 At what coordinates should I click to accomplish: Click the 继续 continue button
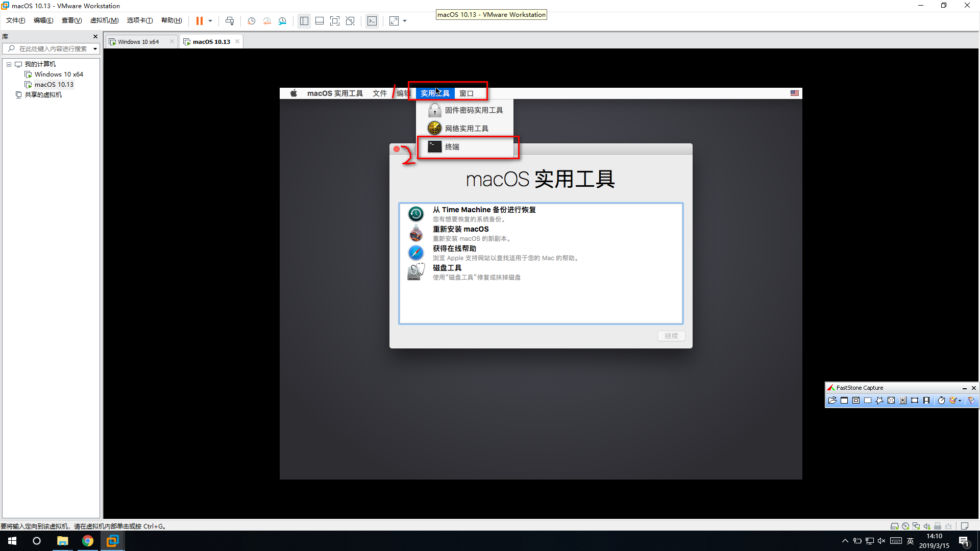click(671, 336)
